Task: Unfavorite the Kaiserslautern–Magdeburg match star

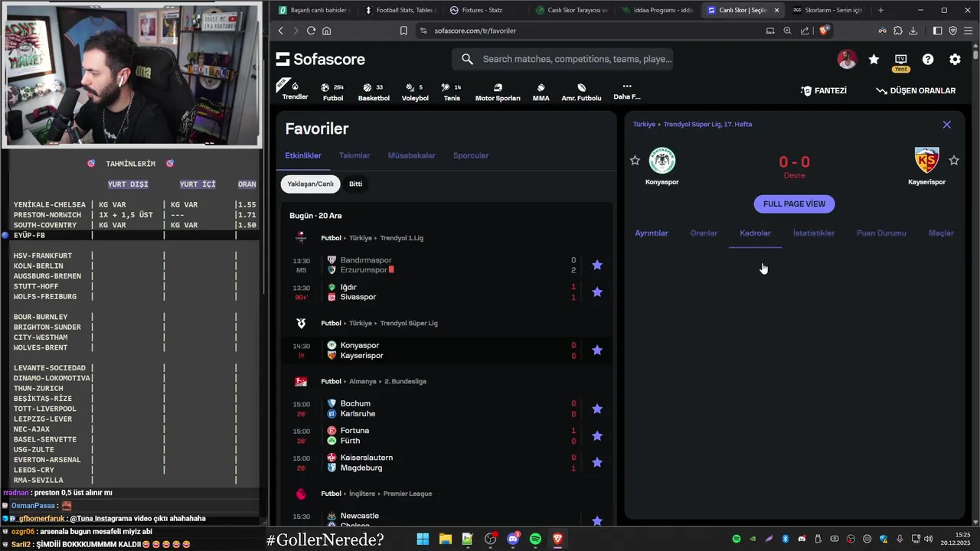Action: click(597, 462)
